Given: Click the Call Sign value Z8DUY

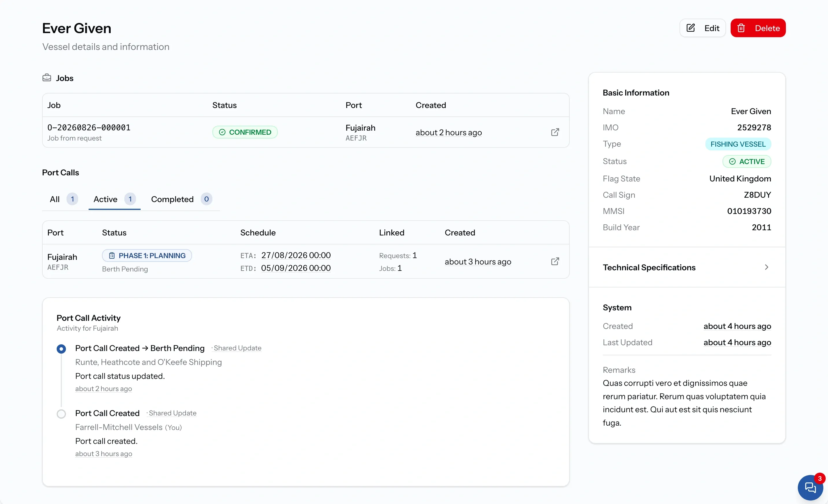Looking at the screenshot, I should (x=757, y=195).
